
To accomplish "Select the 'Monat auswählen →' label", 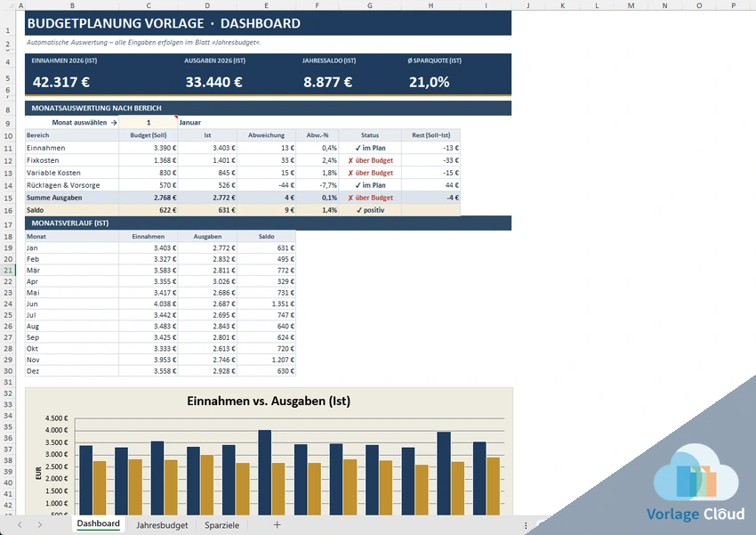I will (84, 123).
